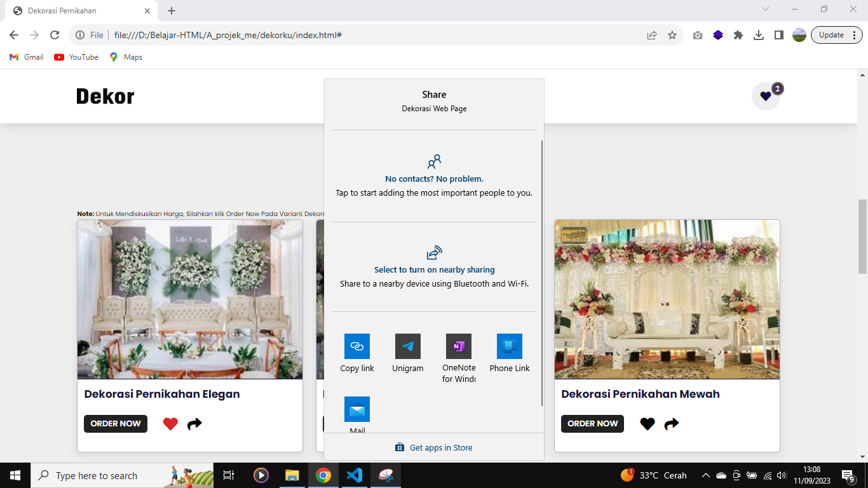868x488 pixels.
Task: Share via Unigram app icon
Action: [407, 347]
